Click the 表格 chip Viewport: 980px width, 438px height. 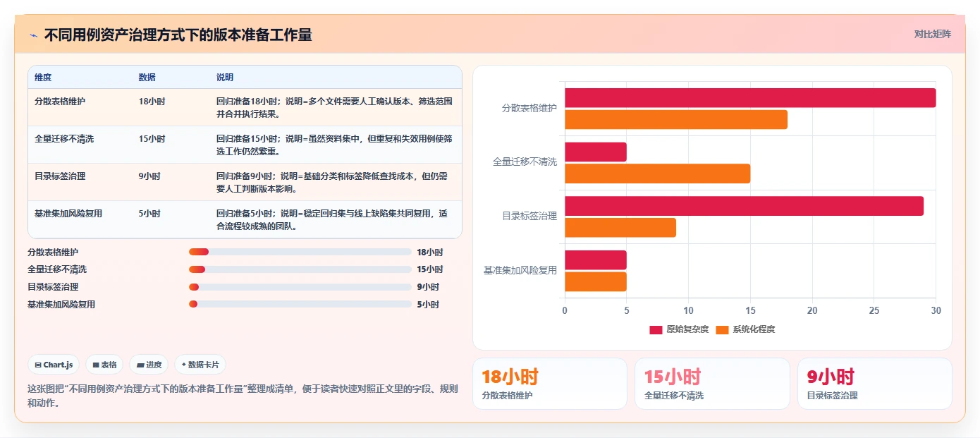(x=104, y=365)
